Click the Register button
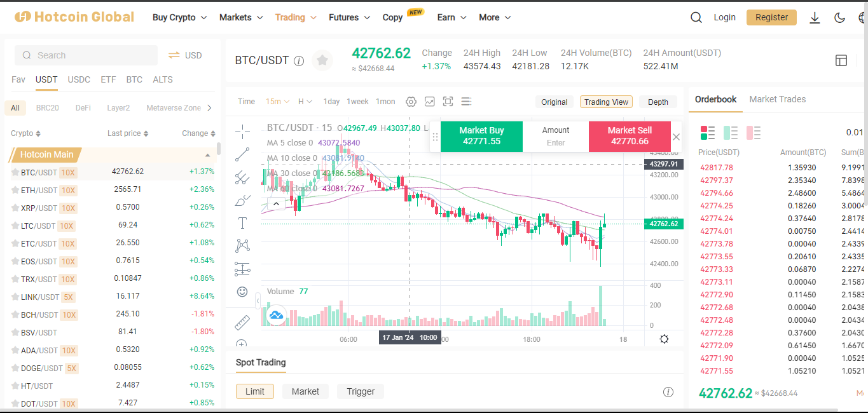 (x=771, y=17)
